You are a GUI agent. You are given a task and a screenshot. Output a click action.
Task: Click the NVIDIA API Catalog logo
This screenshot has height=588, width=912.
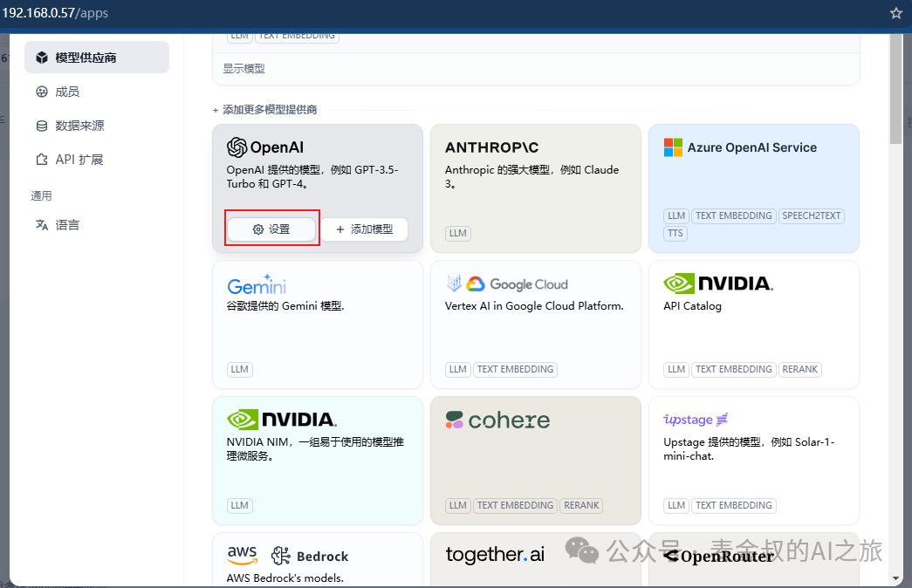coord(717,284)
